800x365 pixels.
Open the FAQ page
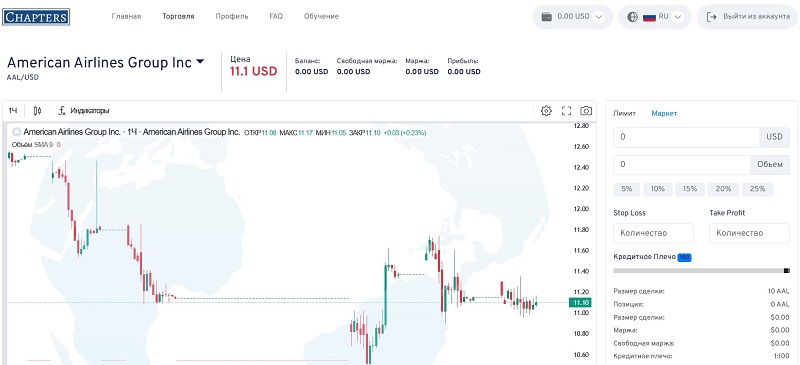(x=276, y=16)
